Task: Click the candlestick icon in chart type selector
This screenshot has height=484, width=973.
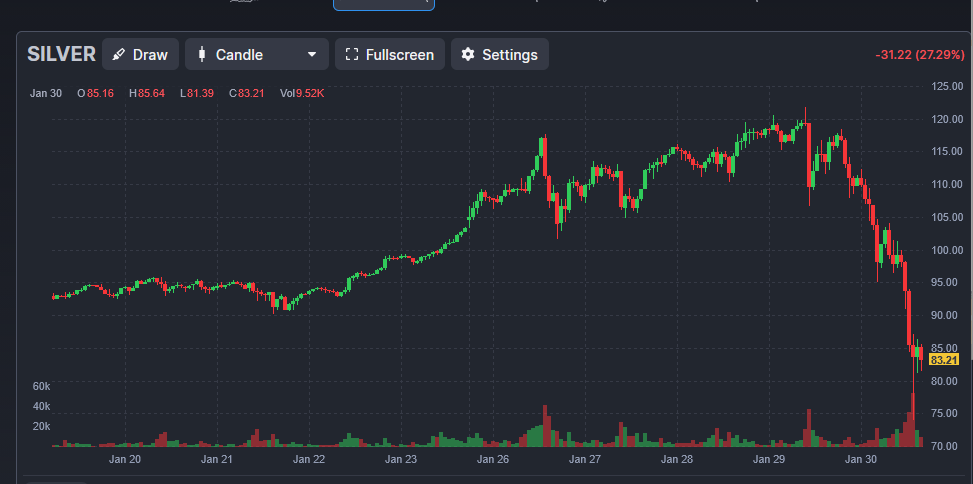Action: (x=202, y=54)
